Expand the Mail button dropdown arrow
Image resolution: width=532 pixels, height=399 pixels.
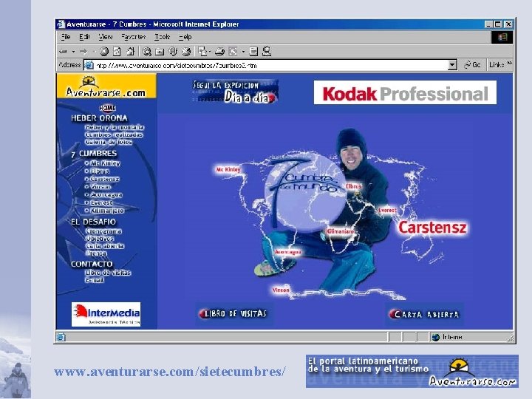point(210,52)
